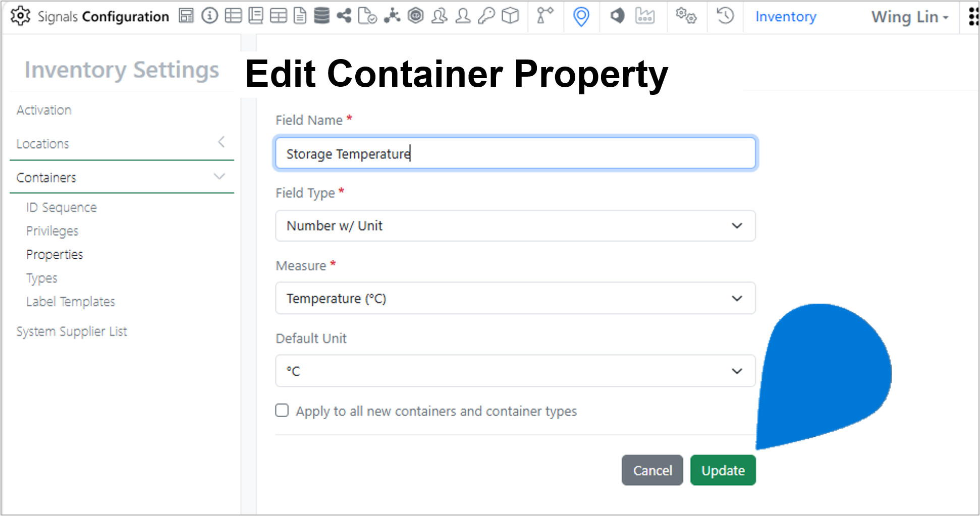Click the user groups icon
980x516 pixels.
439,16
